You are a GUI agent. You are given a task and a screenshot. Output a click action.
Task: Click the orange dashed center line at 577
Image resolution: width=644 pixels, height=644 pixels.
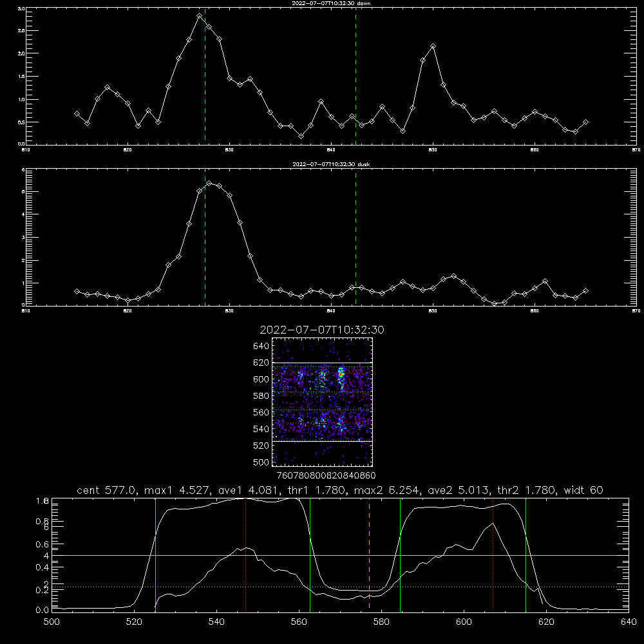(369, 554)
